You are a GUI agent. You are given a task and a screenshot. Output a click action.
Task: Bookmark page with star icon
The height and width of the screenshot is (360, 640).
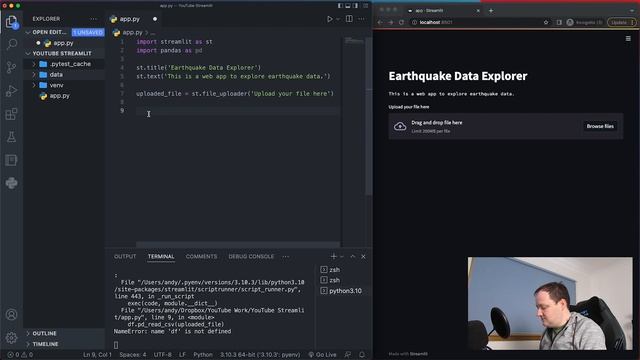(x=546, y=22)
